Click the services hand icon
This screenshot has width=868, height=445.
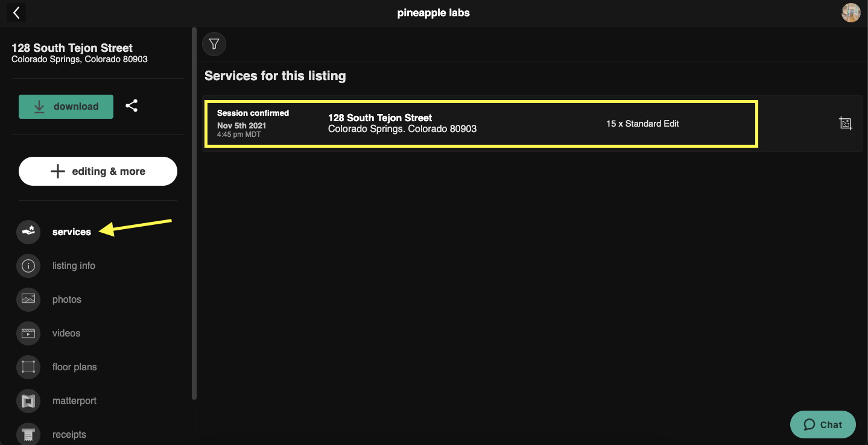[28, 232]
